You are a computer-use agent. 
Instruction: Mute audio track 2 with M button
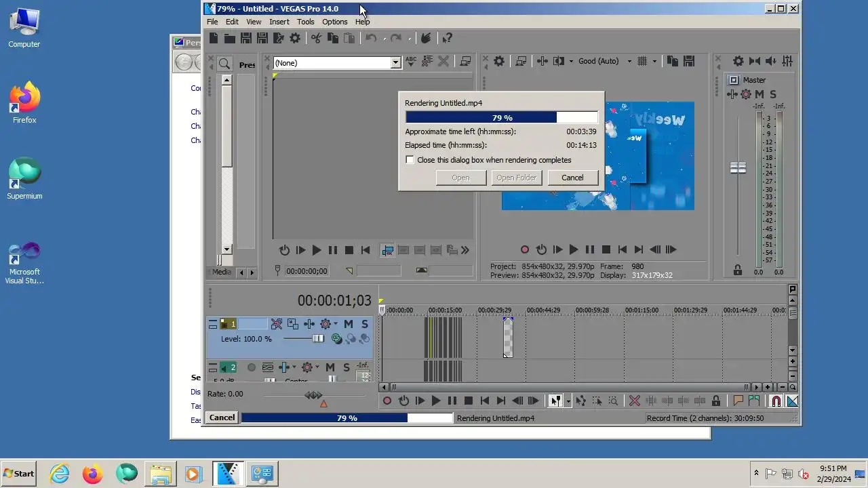pyautogui.click(x=330, y=367)
